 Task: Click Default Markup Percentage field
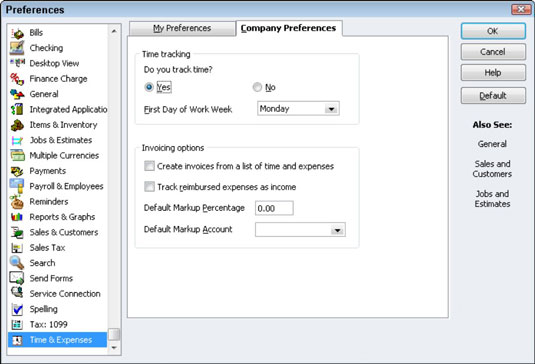[274, 208]
